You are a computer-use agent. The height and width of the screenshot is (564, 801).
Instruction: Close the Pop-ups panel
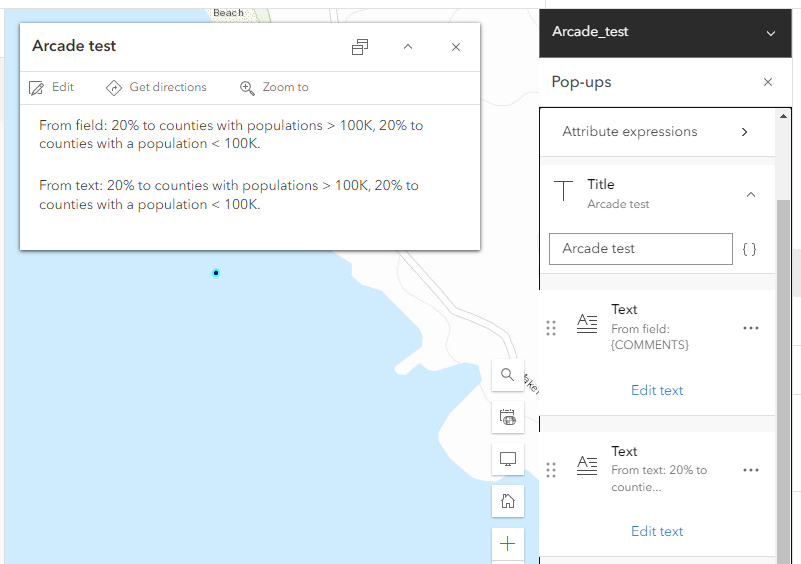tap(768, 82)
